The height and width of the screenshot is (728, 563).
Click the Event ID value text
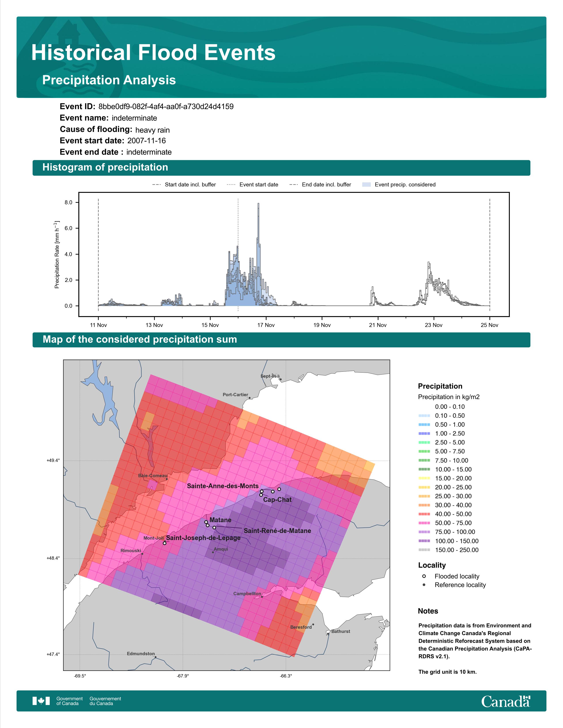[x=166, y=106]
